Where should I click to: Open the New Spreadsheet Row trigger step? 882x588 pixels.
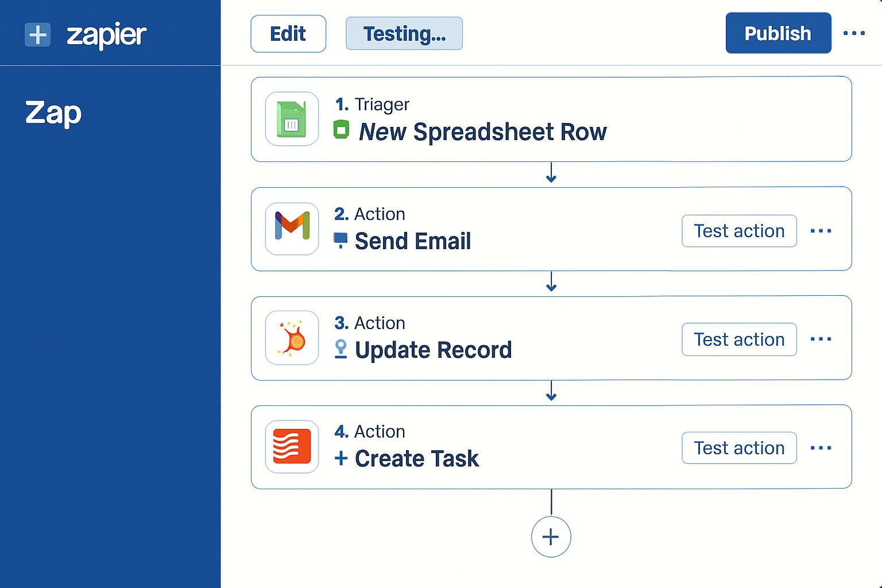(551, 119)
